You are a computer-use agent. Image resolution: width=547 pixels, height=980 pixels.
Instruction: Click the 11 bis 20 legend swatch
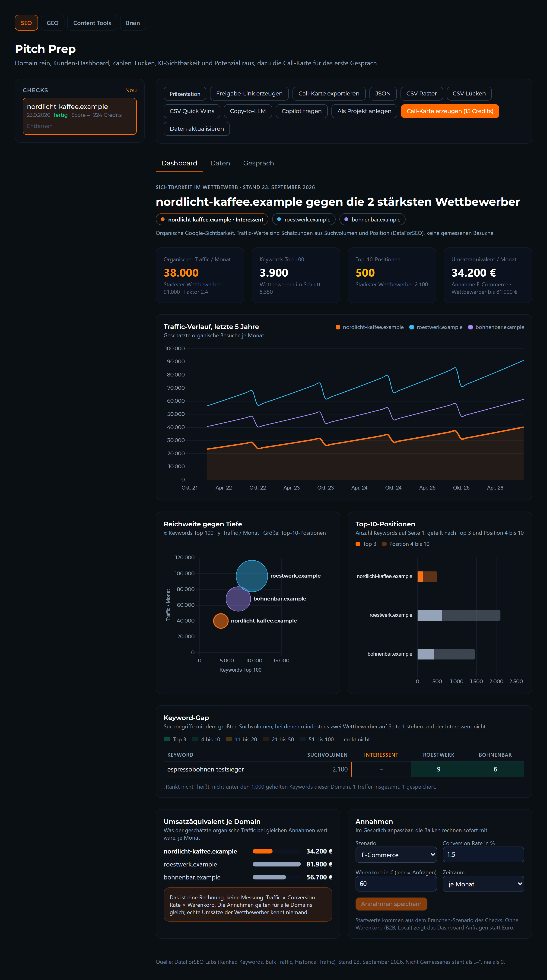(x=229, y=739)
